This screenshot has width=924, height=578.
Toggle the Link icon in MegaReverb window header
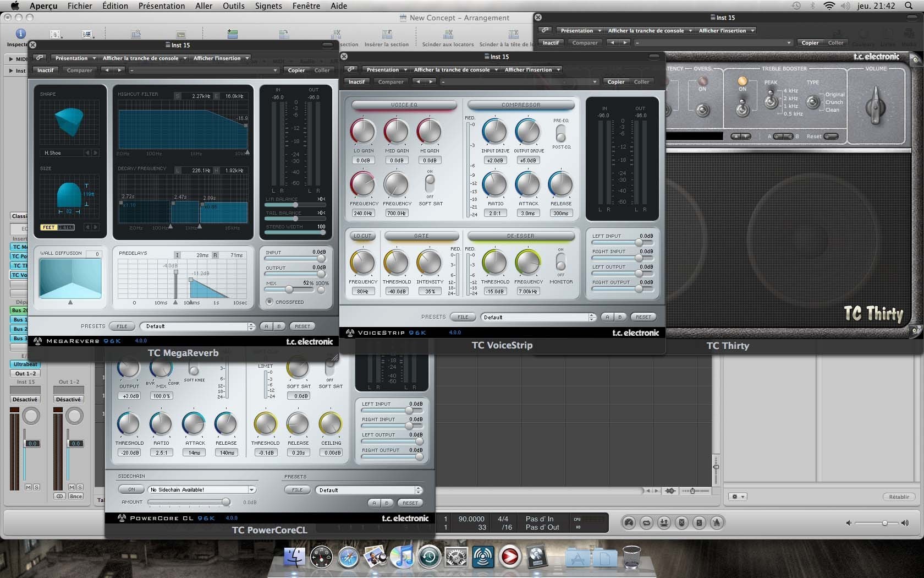tap(40, 58)
